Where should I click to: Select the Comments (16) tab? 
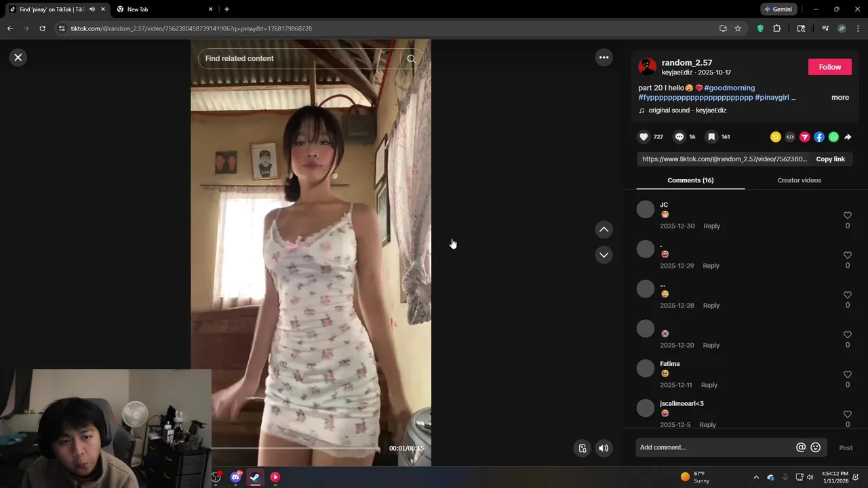(x=690, y=180)
